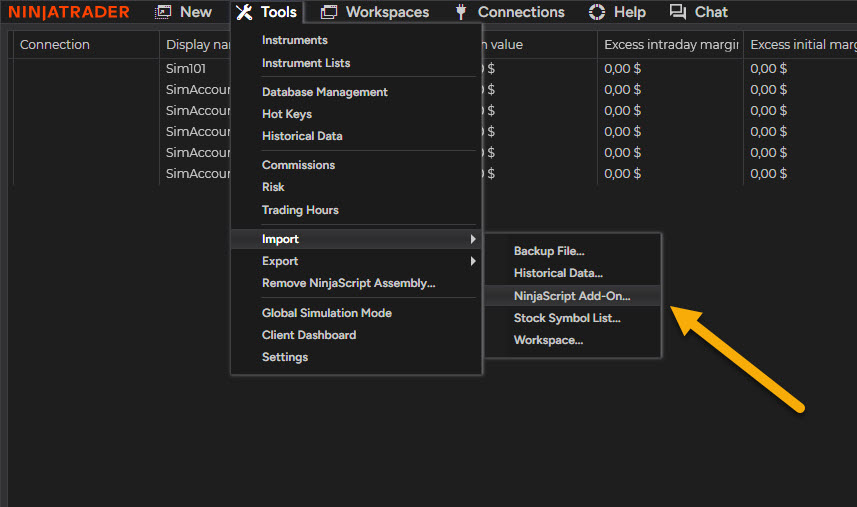Sort by Excess initial margin column

click(x=802, y=45)
